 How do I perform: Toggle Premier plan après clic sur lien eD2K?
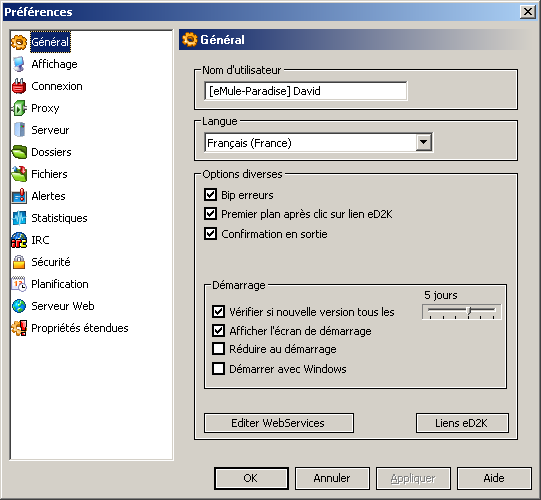(x=210, y=214)
